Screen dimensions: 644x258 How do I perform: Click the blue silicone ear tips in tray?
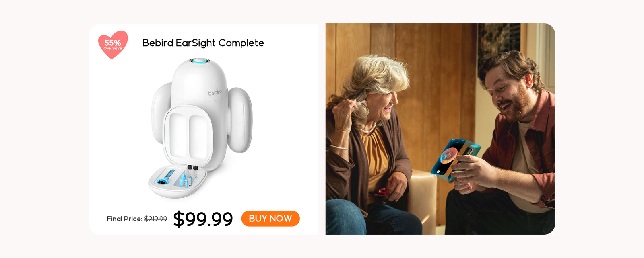tap(185, 180)
